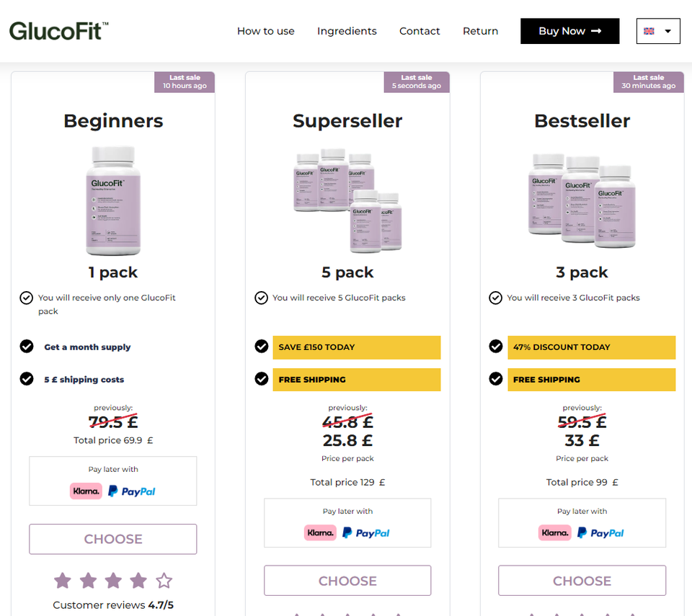Viewport: 692px width, 616px height.
Task: Click checkmark beside 'SAVE £150 TODAY'
Action: [x=262, y=347]
